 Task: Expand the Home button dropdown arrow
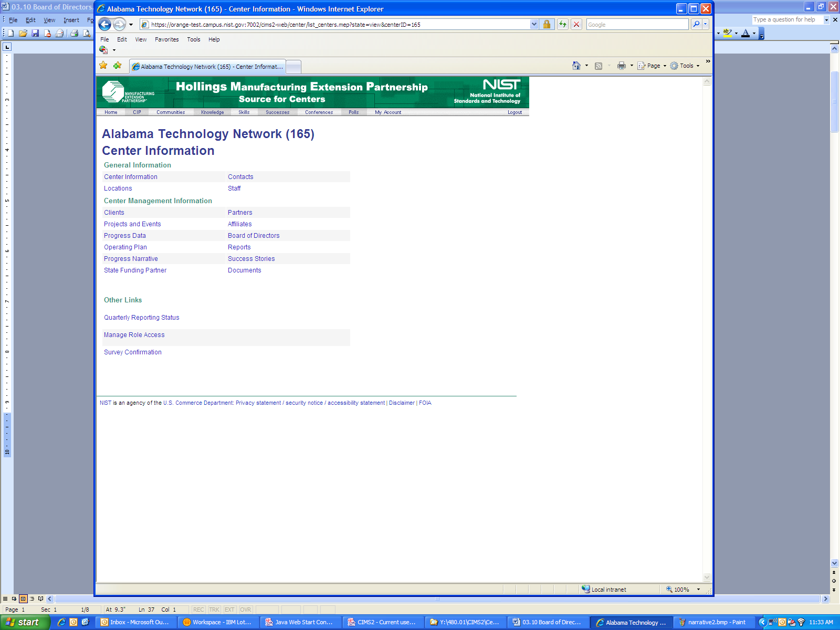(x=586, y=66)
